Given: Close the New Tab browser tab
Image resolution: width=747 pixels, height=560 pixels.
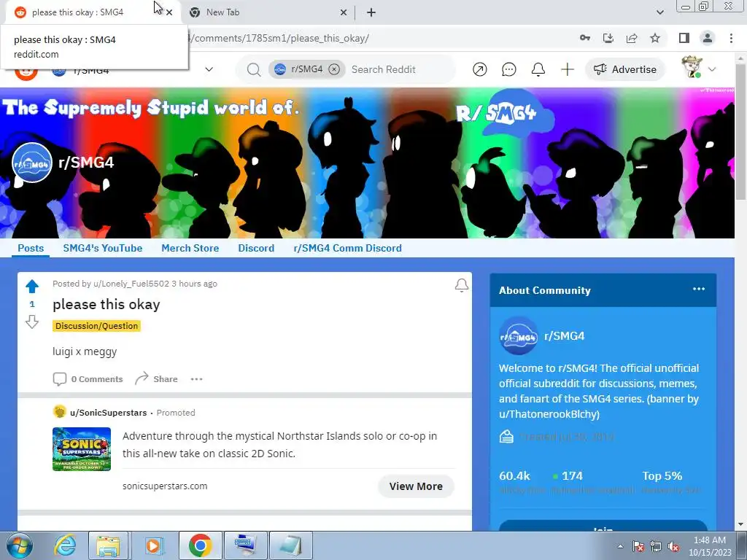Looking at the screenshot, I should [x=343, y=12].
